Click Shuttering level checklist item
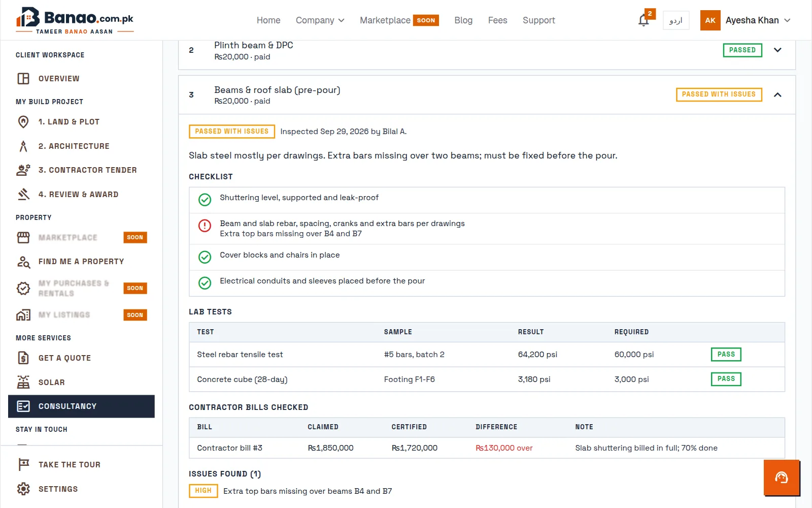812x508 pixels. (487, 200)
